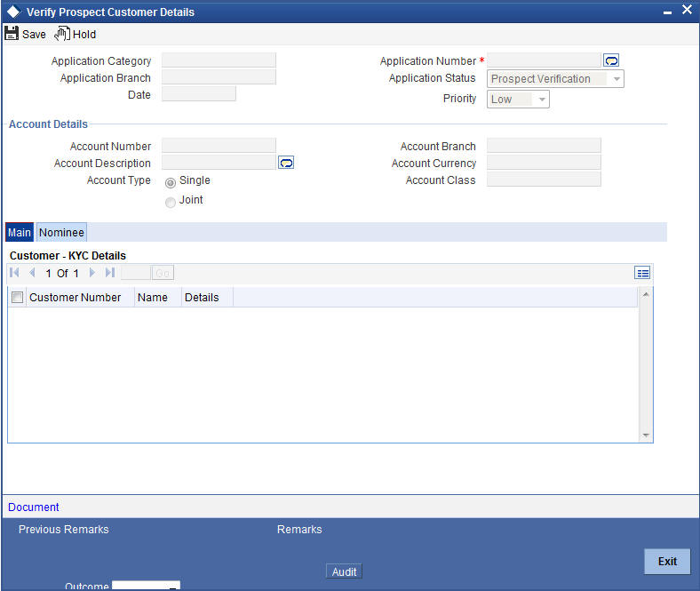The image size is (700, 591).
Task: Click the Date field
Action: pos(199,94)
